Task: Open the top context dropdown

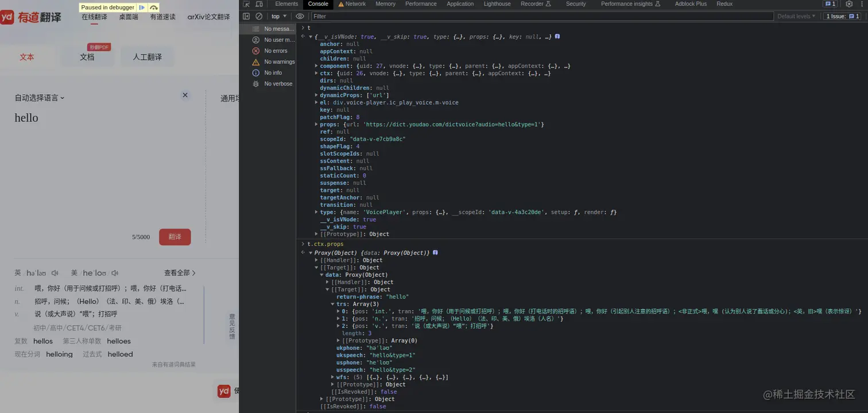Action: [x=278, y=16]
